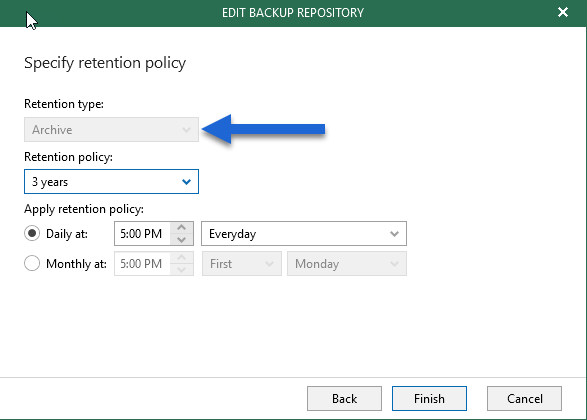Viewport: 587px width, 420px height.
Task: Cancel the repository edit dialog
Action: pyautogui.click(x=524, y=399)
